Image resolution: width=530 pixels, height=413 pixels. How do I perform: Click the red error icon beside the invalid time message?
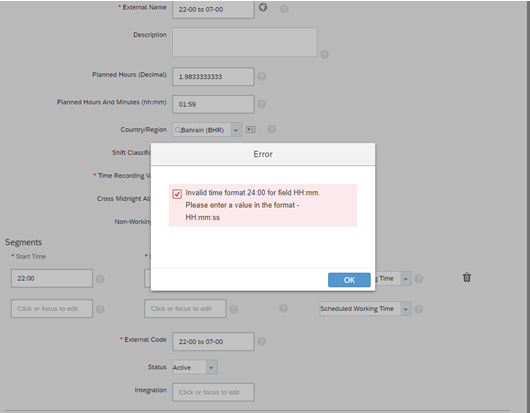coord(177,194)
